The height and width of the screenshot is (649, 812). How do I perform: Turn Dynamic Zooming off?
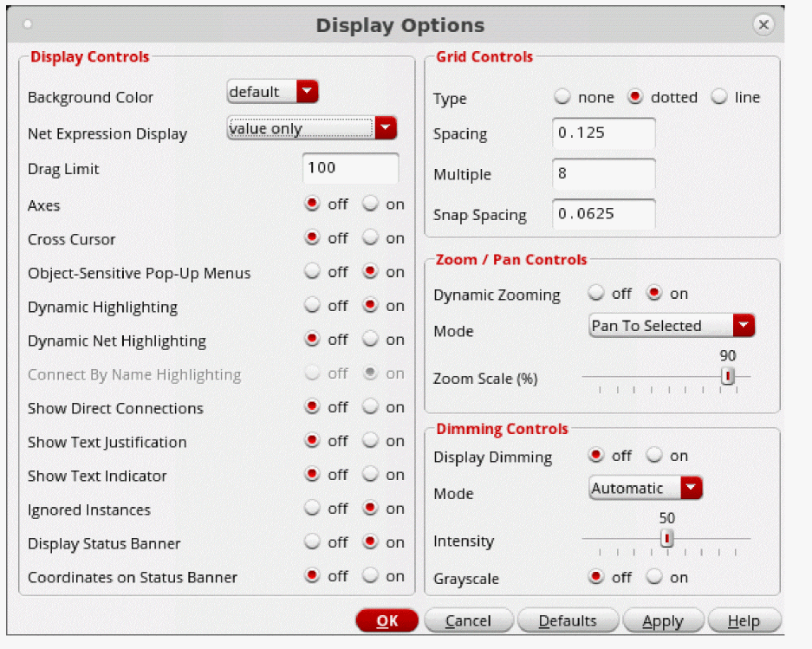[x=596, y=293]
